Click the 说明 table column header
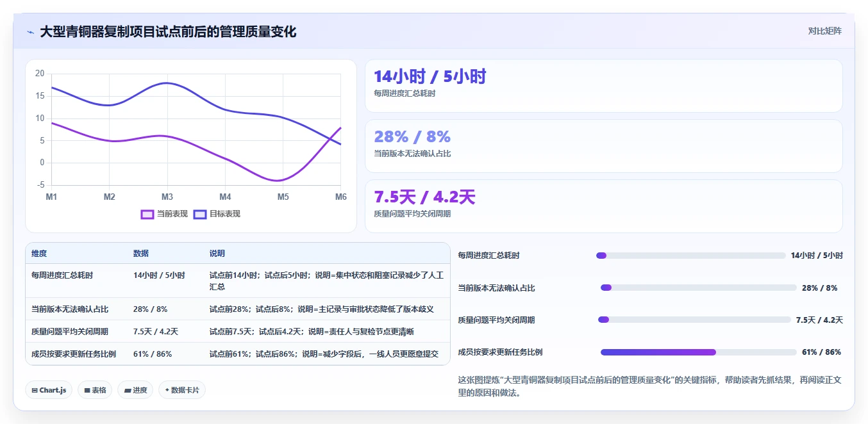Screen dimensions: 868x424 [x=217, y=254]
